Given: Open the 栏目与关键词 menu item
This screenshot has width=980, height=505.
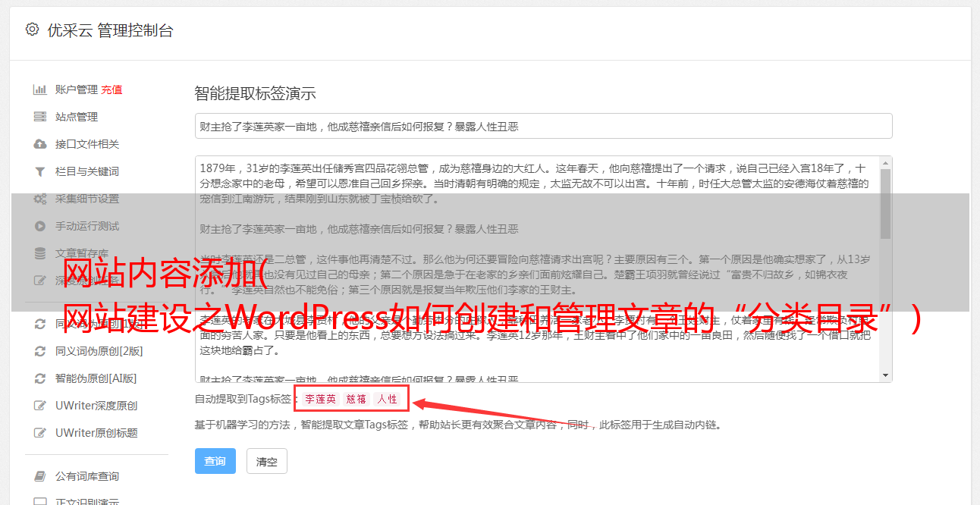Looking at the screenshot, I should 87,171.
